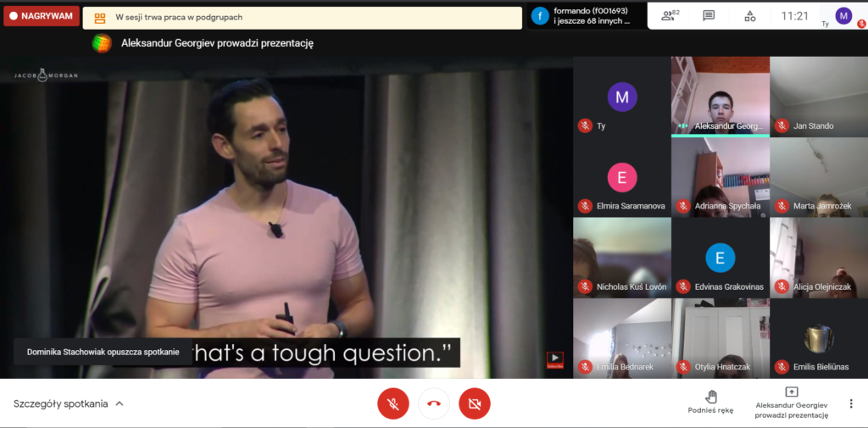
Task: Toggle the microphone mute button
Action: pyautogui.click(x=393, y=404)
